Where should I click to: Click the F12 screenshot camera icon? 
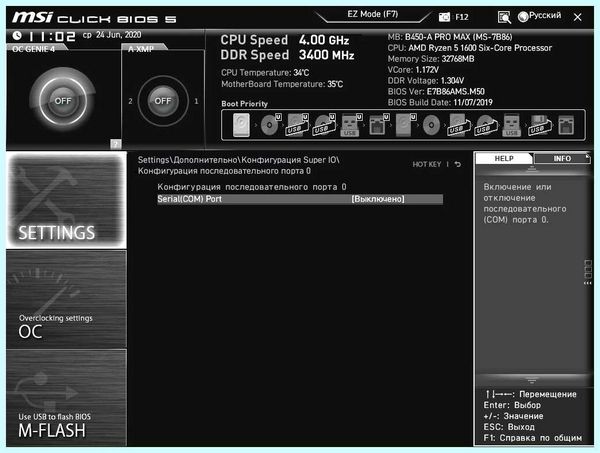pos(444,17)
